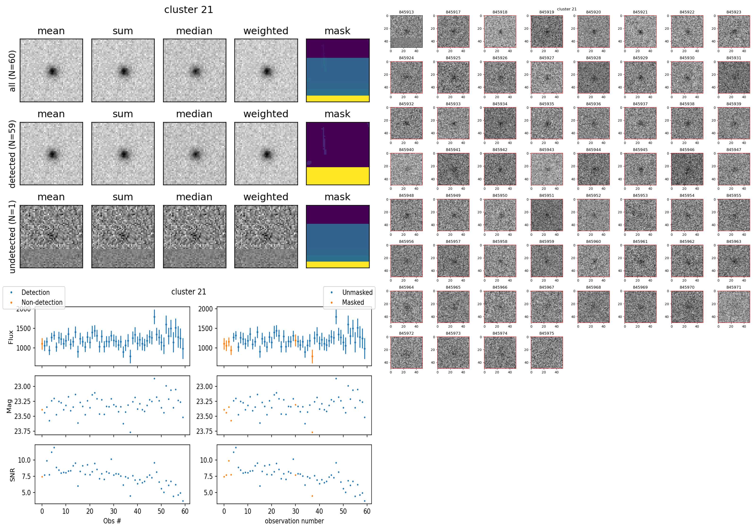Select the 845960 cutout thumbnail

tap(593, 261)
